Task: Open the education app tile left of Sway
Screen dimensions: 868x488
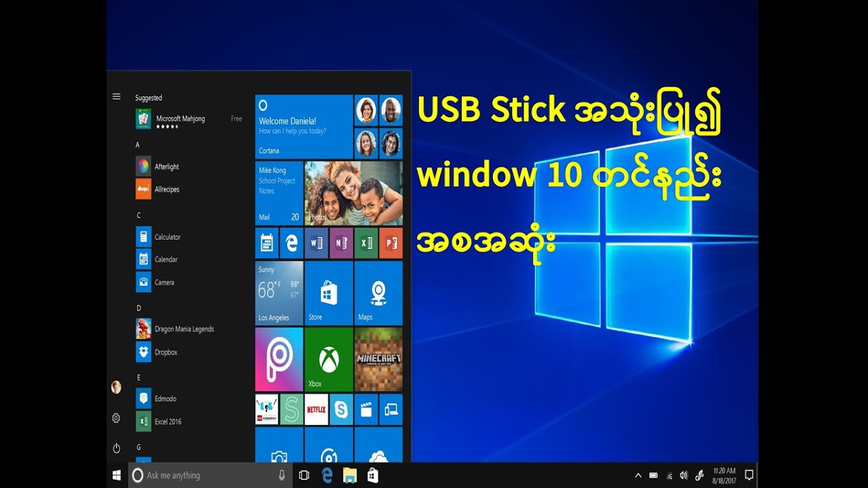Action: point(267,409)
